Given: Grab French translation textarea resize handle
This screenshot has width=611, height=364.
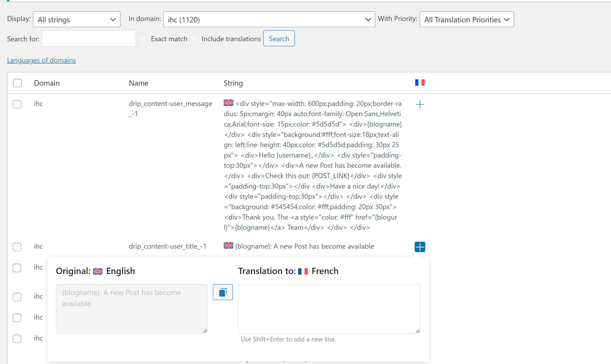Looking at the screenshot, I should (418, 331).
